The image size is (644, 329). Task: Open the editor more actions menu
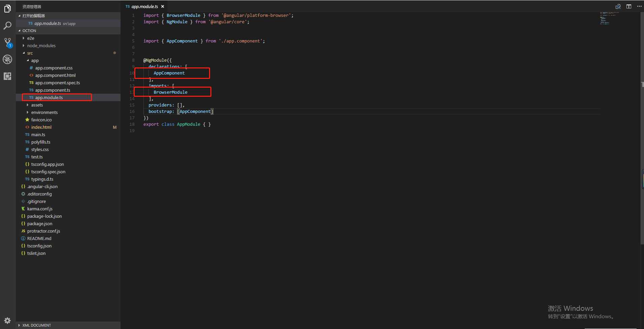(639, 6)
